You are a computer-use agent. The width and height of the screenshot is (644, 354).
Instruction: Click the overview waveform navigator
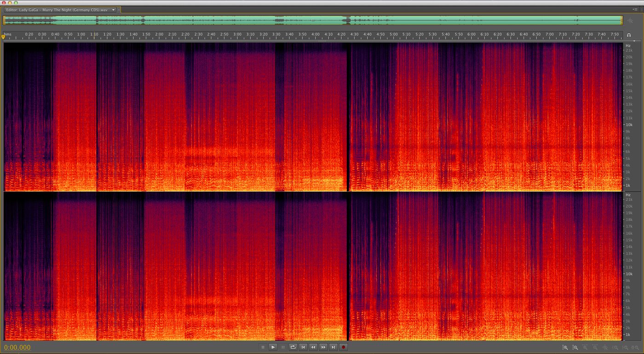tap(313, 20)
